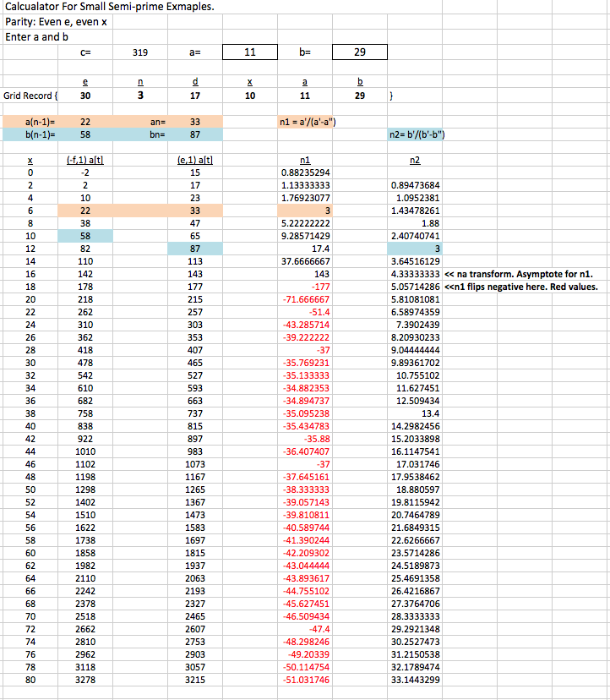Select the red value -34.882353

(306, 388)
